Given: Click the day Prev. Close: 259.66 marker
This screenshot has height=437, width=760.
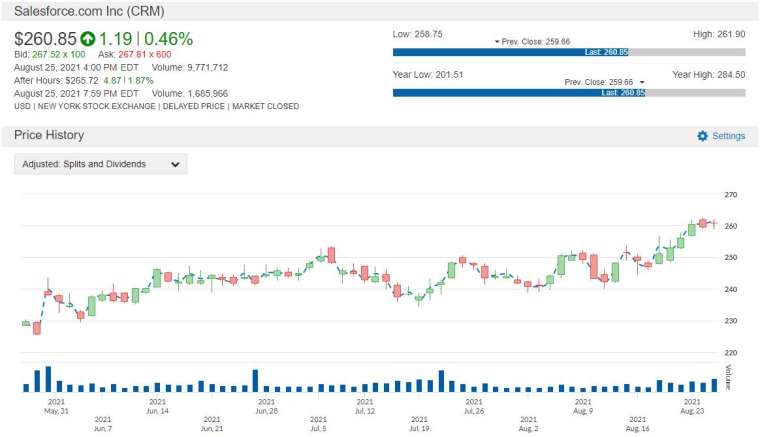Looking at the screenshot, I should click(x=532, y=42).
